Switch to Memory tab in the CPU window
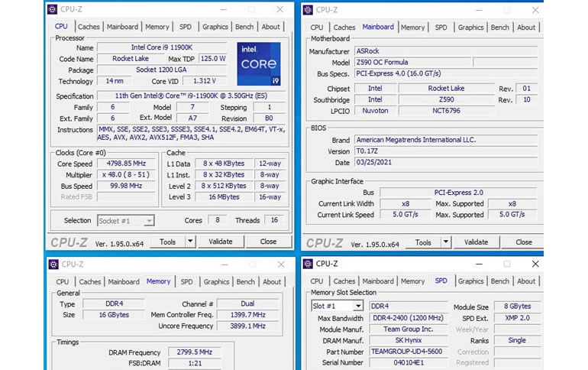The height and width of the screenshot is (370, 588). [157, 27]
